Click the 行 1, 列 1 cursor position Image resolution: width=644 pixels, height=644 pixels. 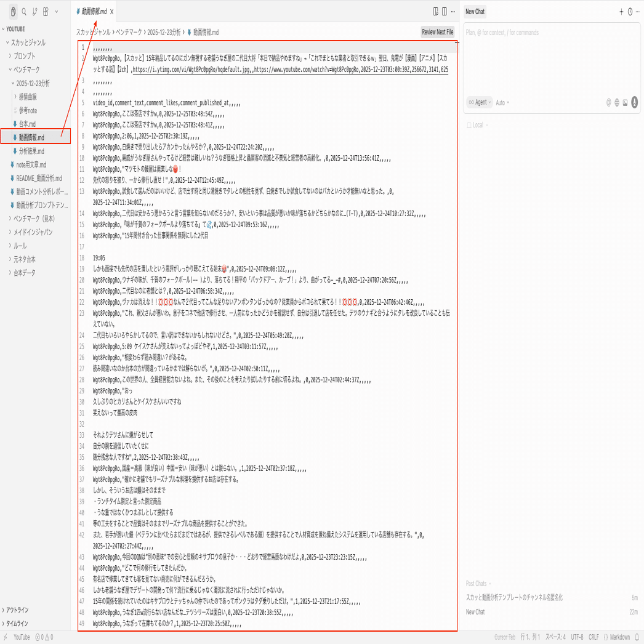(530, 637)
